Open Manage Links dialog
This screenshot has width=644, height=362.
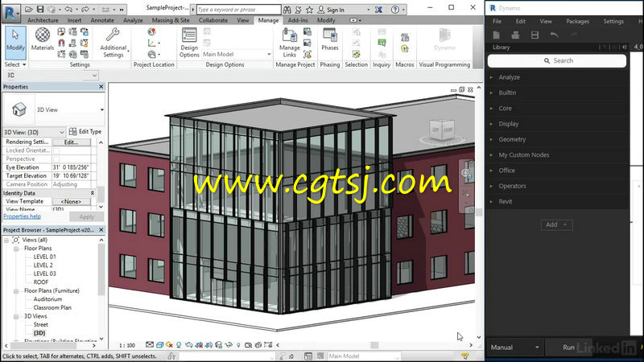(290, 43)
